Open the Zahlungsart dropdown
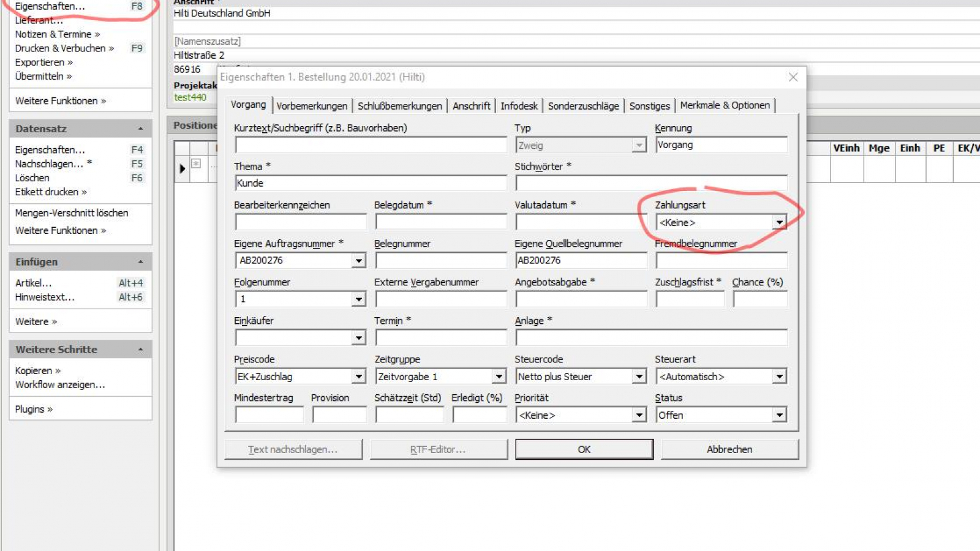The image size is (980, 551). 779,222
